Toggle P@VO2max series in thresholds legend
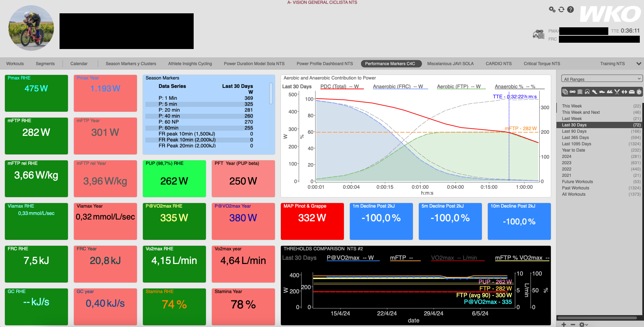 click(x=353, y=258)
